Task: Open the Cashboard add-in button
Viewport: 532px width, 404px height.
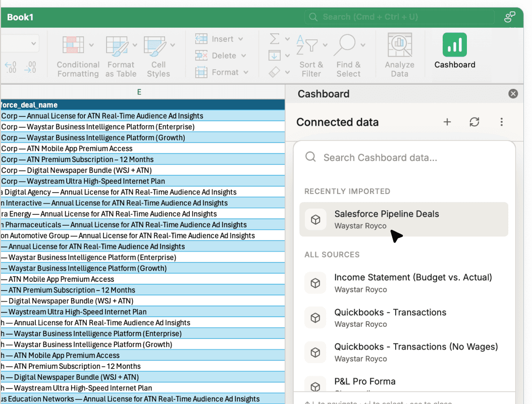Action: 455,51
